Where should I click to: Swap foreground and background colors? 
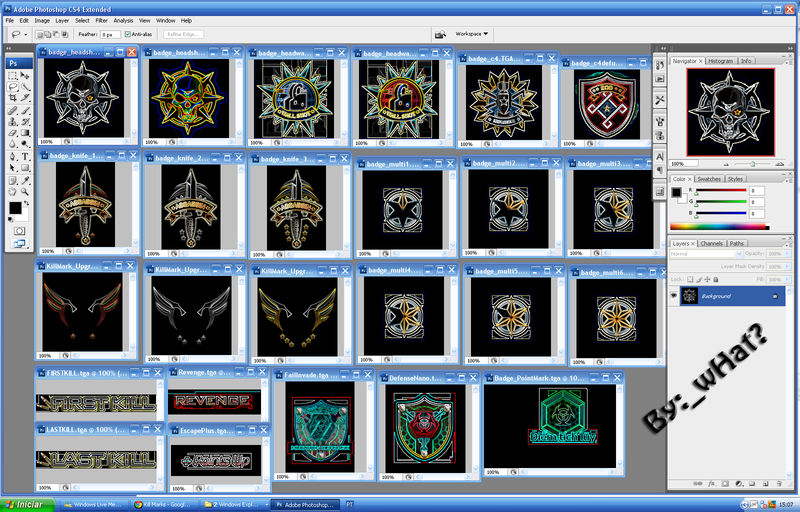click(x=26, y=203)
